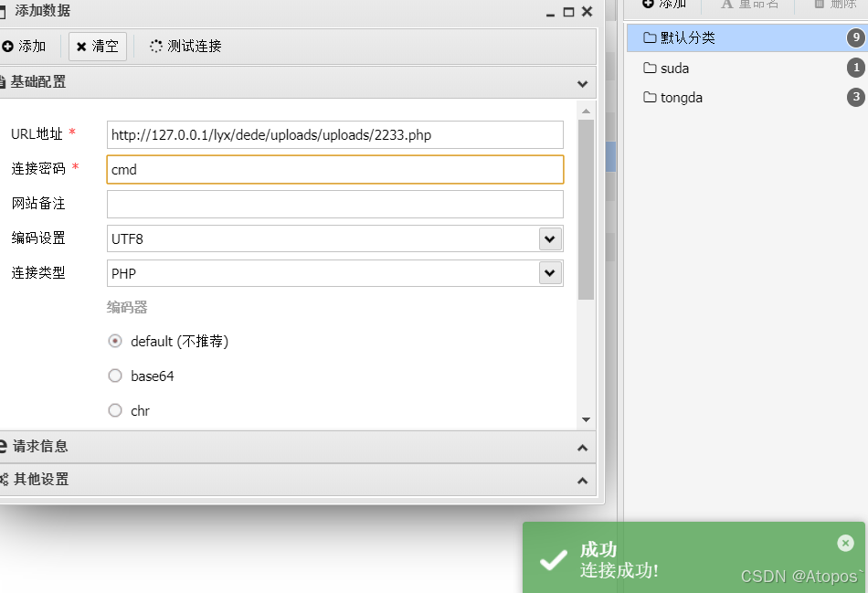Viewport: 868px width, 593px height.
Task: Click the 网站备注 input field
Action: coord(334,204)
